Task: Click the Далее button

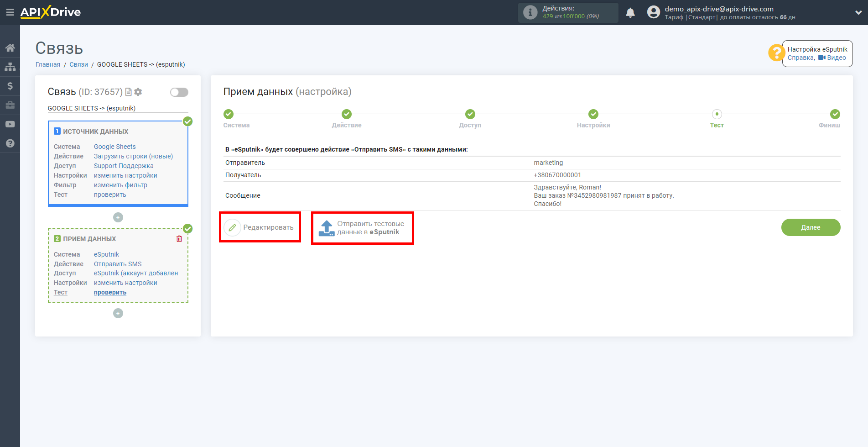Action: pyautogui.click(x=811, y=227)
